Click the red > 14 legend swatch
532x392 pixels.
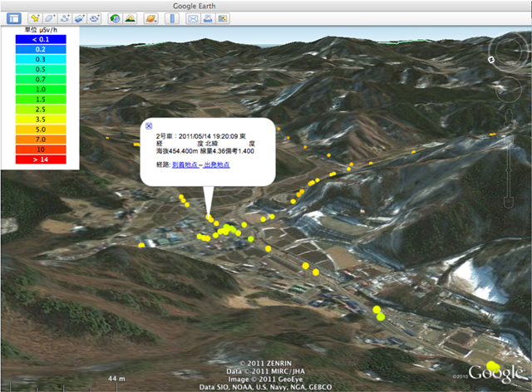click(x=40, y=158)
